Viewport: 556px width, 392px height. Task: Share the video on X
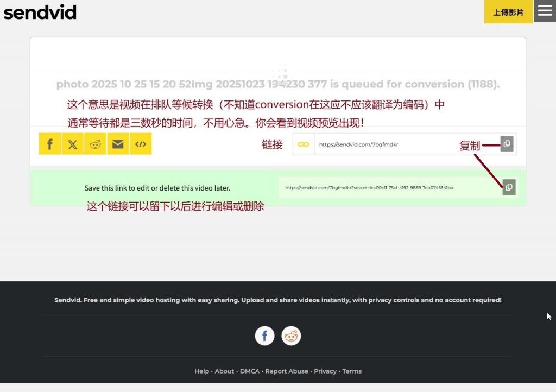[73, 144]
